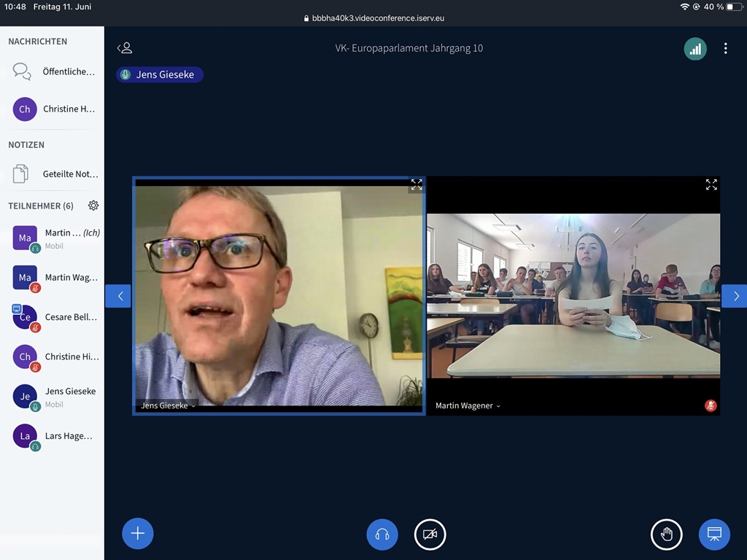Viewport: 747px width, 560px height.
Task: Raise hand using the hand icon
Action: [x=666, y=534]
